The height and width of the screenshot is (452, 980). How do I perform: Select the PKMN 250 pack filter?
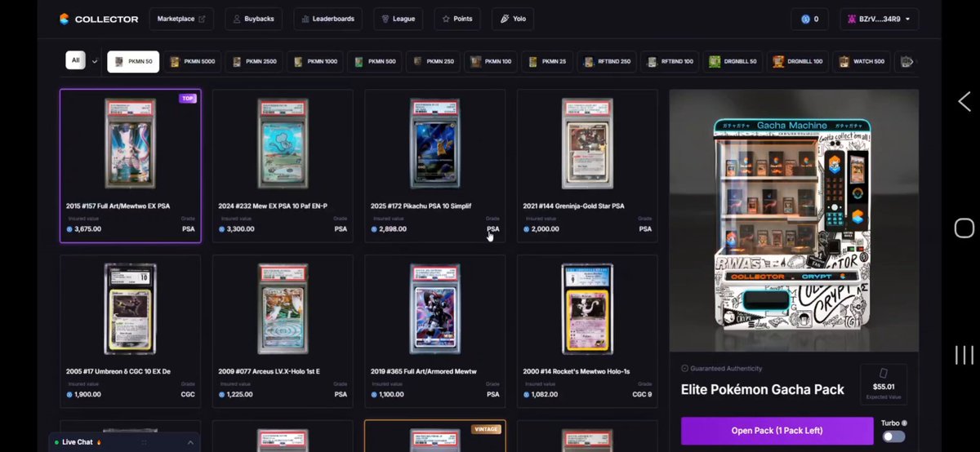pyautogui.click(x=433, y=61)
